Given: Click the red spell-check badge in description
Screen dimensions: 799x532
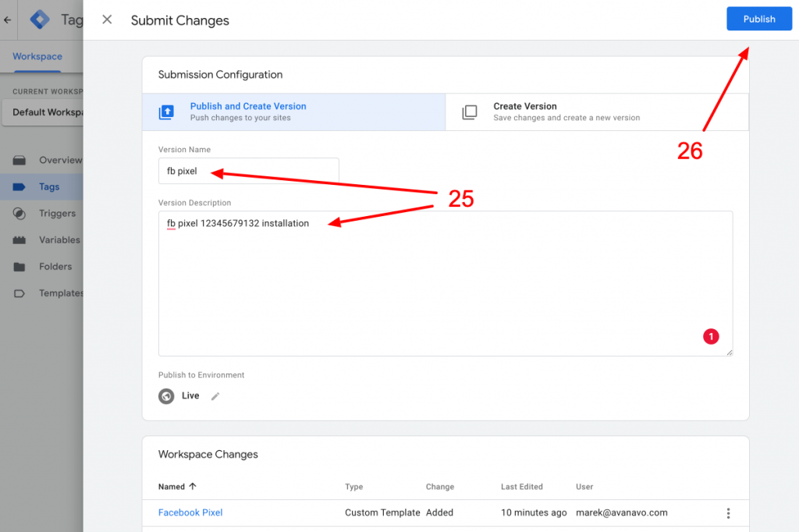Looking at the screenshot, I should click(711, 336).
